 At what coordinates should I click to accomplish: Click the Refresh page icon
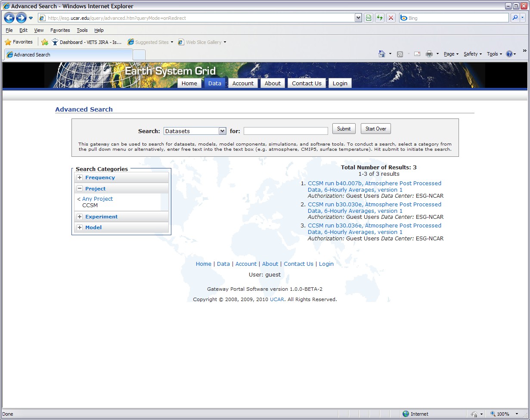tap(380, 18)
